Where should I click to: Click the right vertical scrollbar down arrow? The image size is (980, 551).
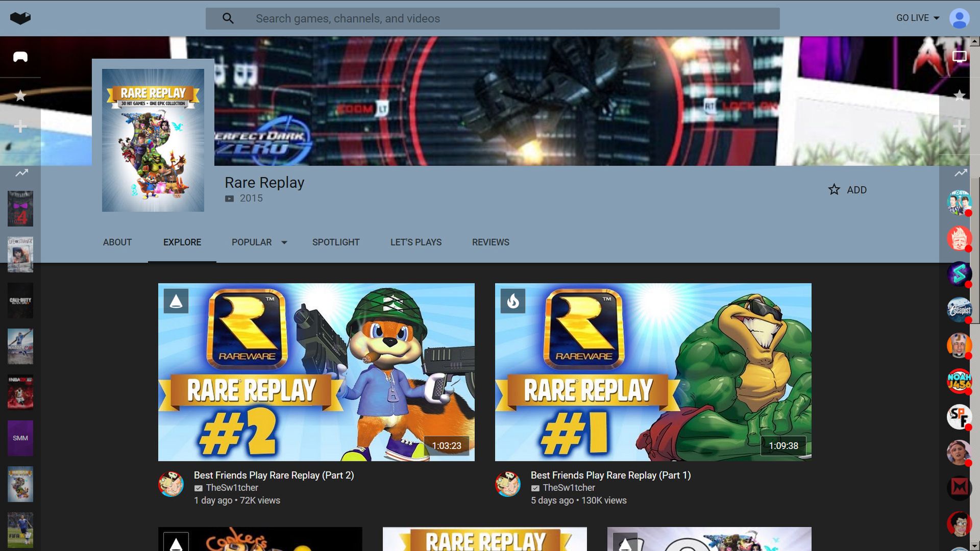pos(975,546)
